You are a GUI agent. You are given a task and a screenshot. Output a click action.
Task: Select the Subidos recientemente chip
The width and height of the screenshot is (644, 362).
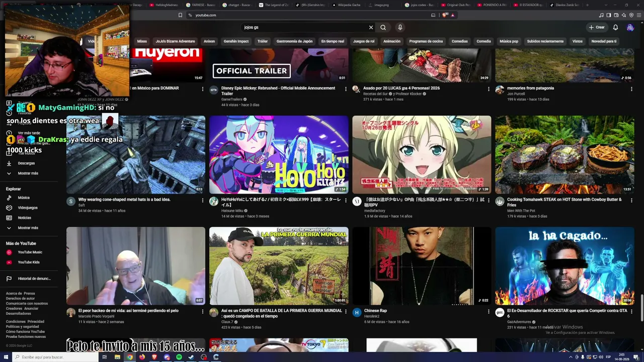pos(545,41)
